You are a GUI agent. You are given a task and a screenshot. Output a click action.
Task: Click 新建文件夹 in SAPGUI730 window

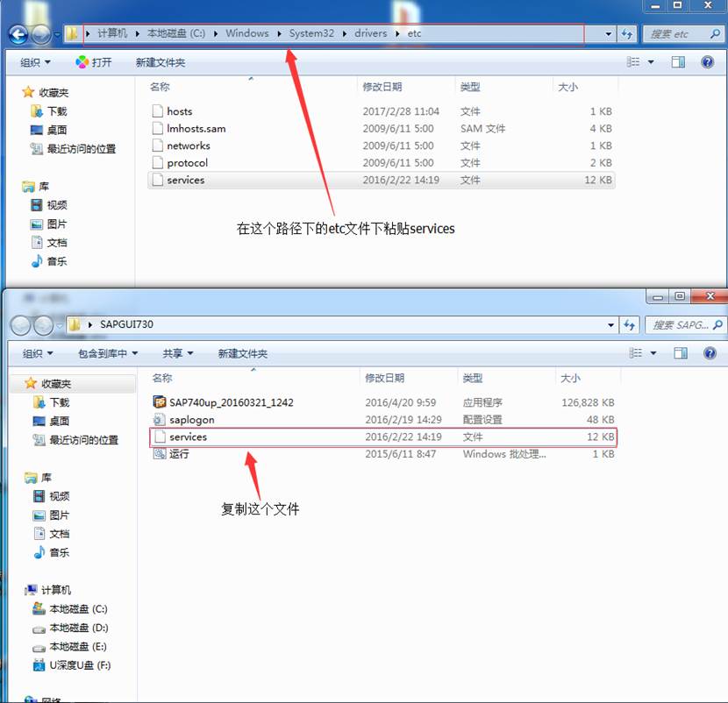pyautogui.click(x=242, y=353)
